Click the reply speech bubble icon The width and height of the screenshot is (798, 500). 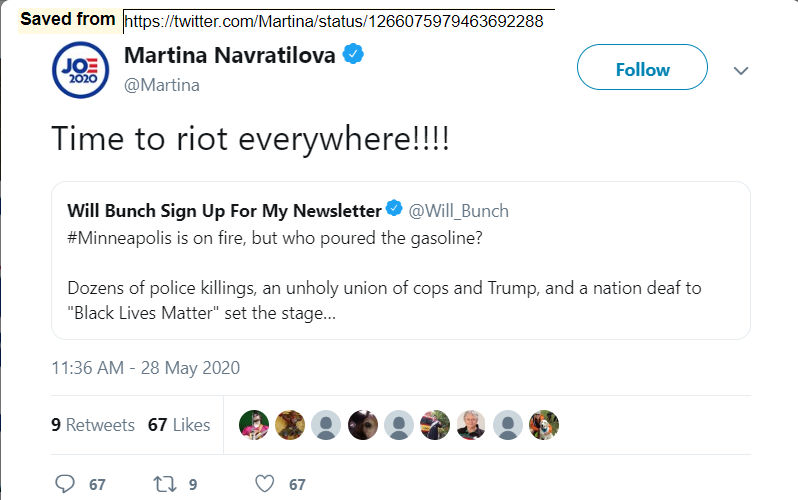[65, 484]
